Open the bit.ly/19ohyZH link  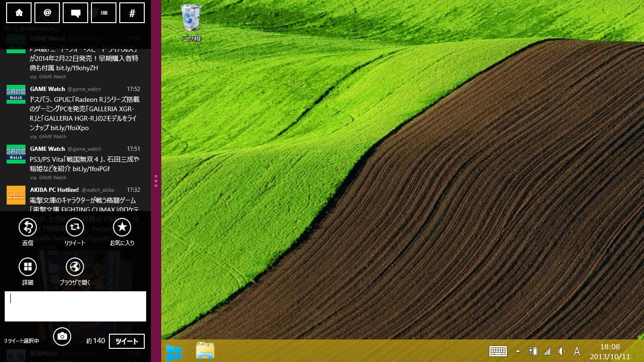[x=77, y=68]
